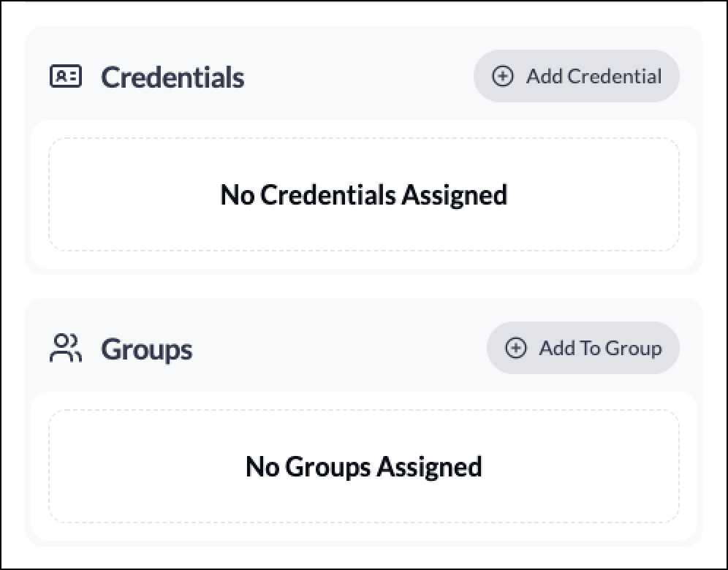Click the dashed box under the Credentials heading

(x=364, y=194)
